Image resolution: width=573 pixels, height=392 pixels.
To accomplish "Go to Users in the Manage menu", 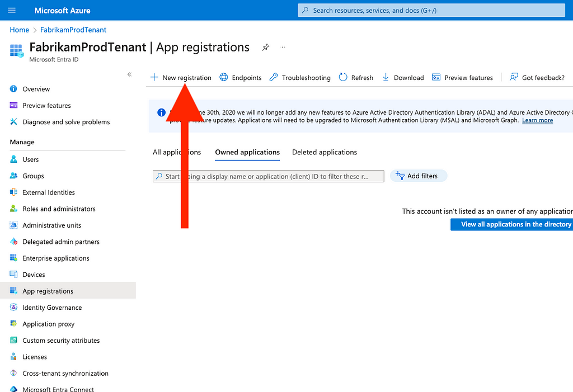I will (31, 159).
